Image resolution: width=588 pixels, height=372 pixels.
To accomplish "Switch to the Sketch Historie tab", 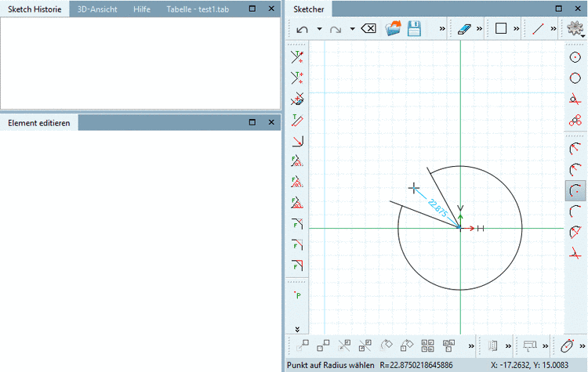I will (x=34, y=9).
